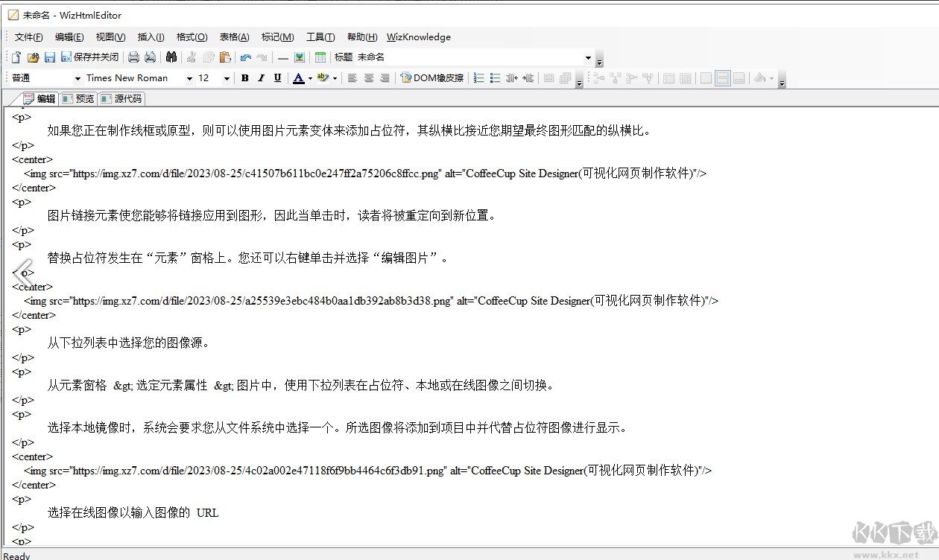Expand the font size 12 dropdown

point(227,78)
